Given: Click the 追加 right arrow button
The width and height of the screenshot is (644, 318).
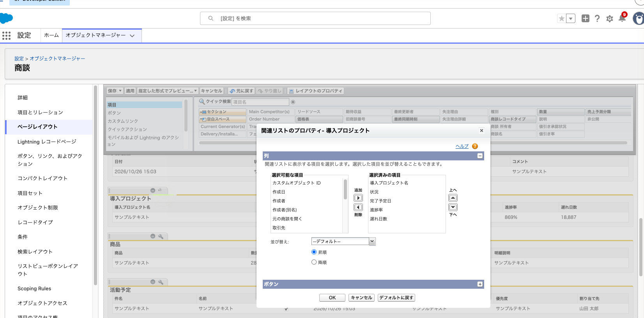Looking at the screenshot, I should pos(358,198).
